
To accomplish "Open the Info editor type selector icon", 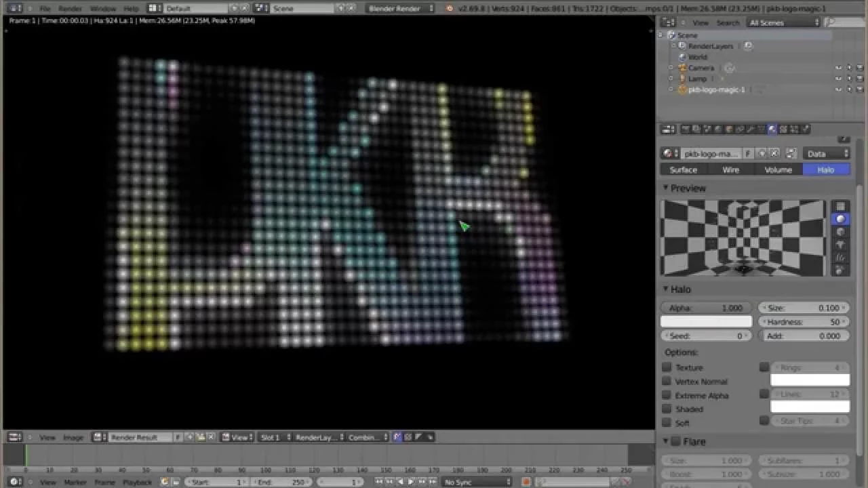I will pos(14,8).
